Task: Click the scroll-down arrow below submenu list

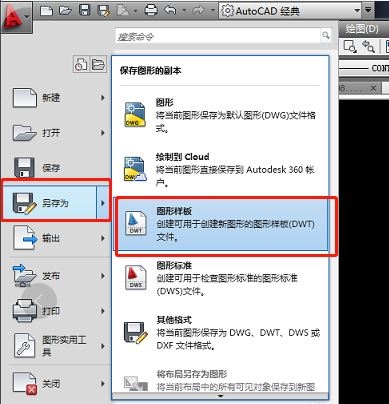Action: 220,396
